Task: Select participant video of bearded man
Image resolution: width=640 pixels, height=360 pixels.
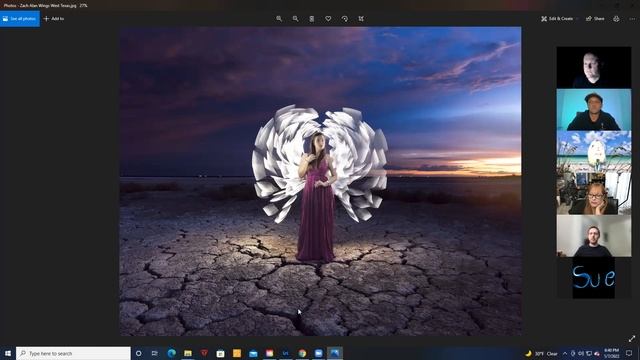Action: [x=594, y=236]
